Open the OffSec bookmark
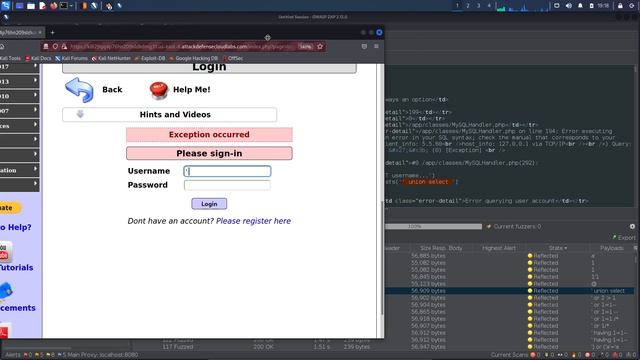Image resolution: width=640 pixels, height=360 pixels. 233,58
